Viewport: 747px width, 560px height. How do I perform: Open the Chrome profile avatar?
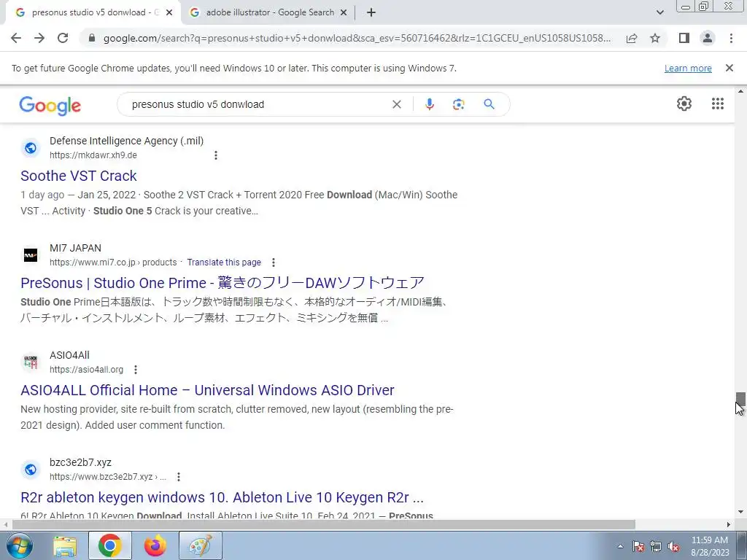point(708,38)
